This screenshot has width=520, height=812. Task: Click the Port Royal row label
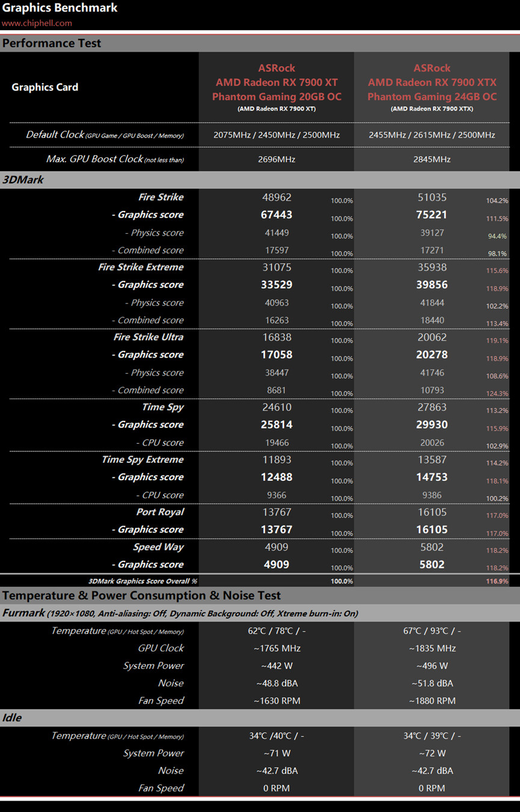160,512
